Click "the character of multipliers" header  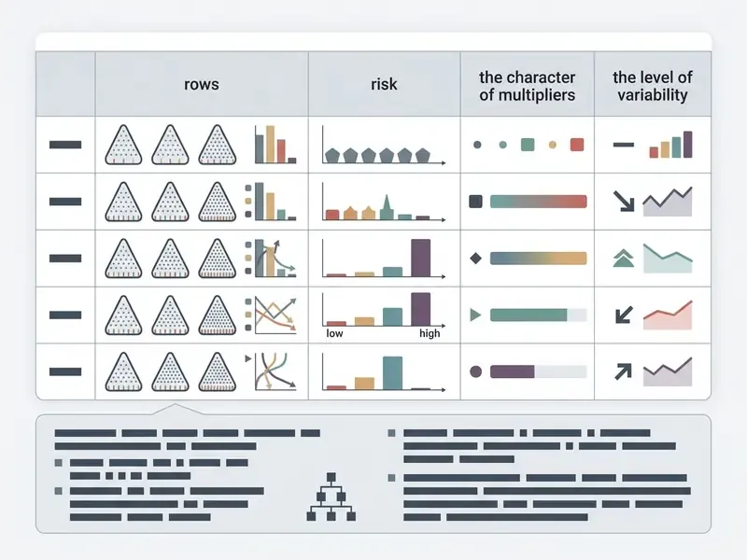click(x=527, y=86)
